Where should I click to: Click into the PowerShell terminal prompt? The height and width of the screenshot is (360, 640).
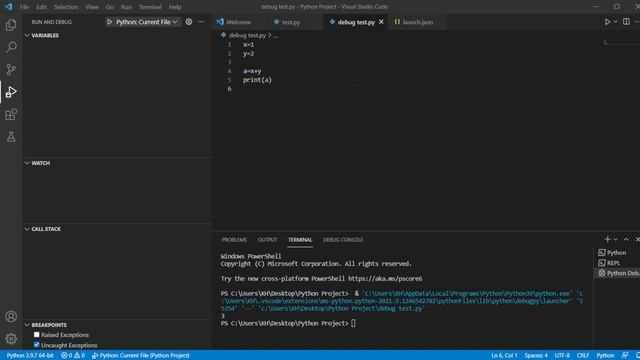[x=353, y=323]
